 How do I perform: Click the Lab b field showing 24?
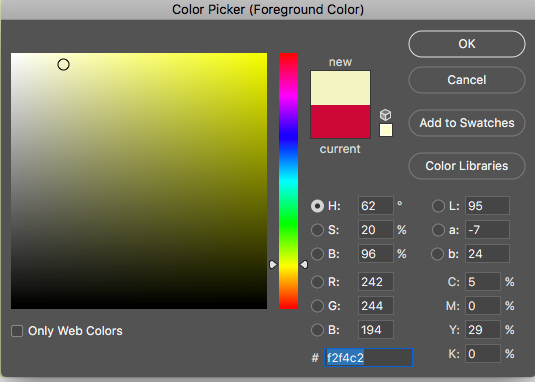tap(487, 254)
